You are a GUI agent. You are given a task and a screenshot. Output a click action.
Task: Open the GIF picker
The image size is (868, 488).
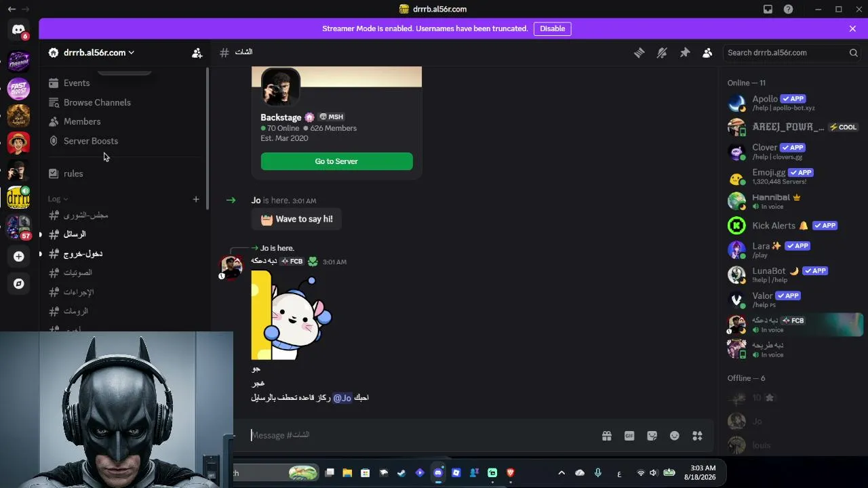pyautogui.click(x=629, y=436)
